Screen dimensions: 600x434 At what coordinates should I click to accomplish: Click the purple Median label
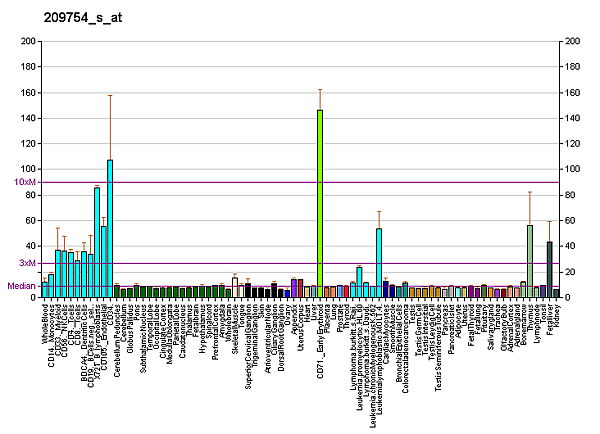point(22,286)
